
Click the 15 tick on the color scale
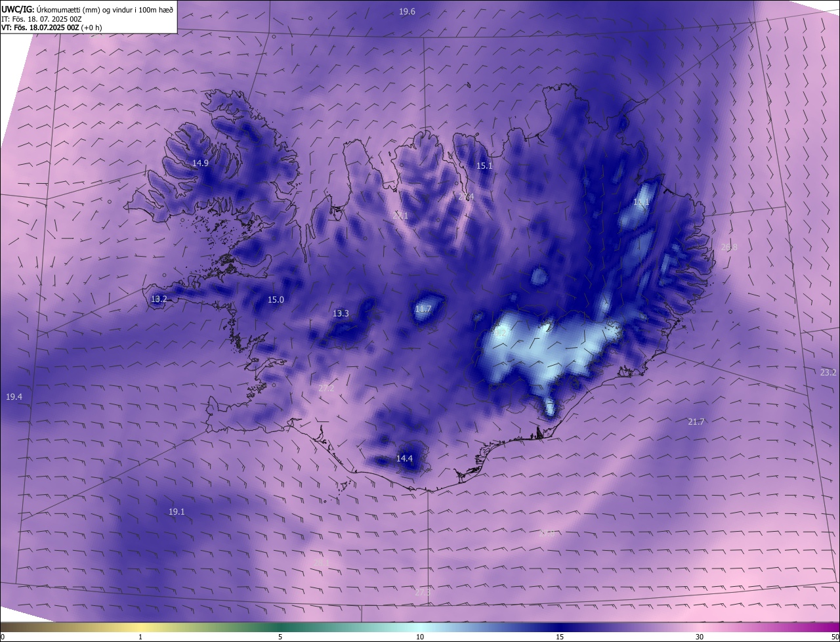[560, 637]
